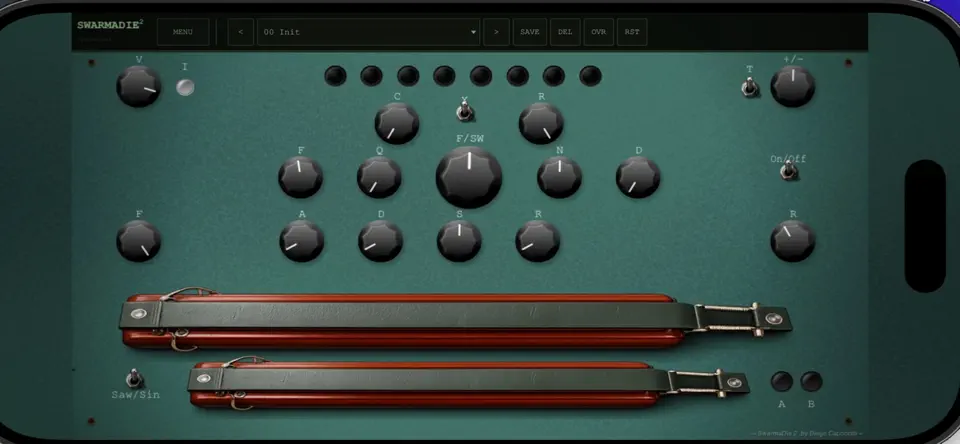
Task: Click the Q knob
Action: point(379,177)
